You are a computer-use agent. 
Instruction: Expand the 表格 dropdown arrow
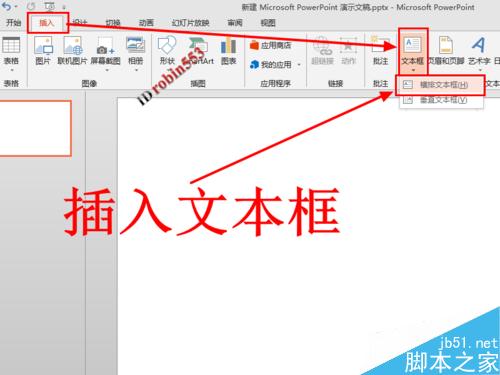click(x=12, y=70)
